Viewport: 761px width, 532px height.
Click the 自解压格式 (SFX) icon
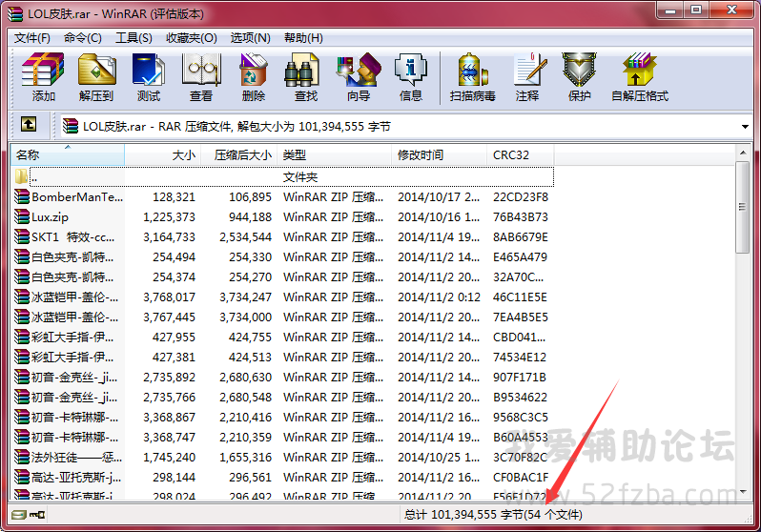point(639,77)
